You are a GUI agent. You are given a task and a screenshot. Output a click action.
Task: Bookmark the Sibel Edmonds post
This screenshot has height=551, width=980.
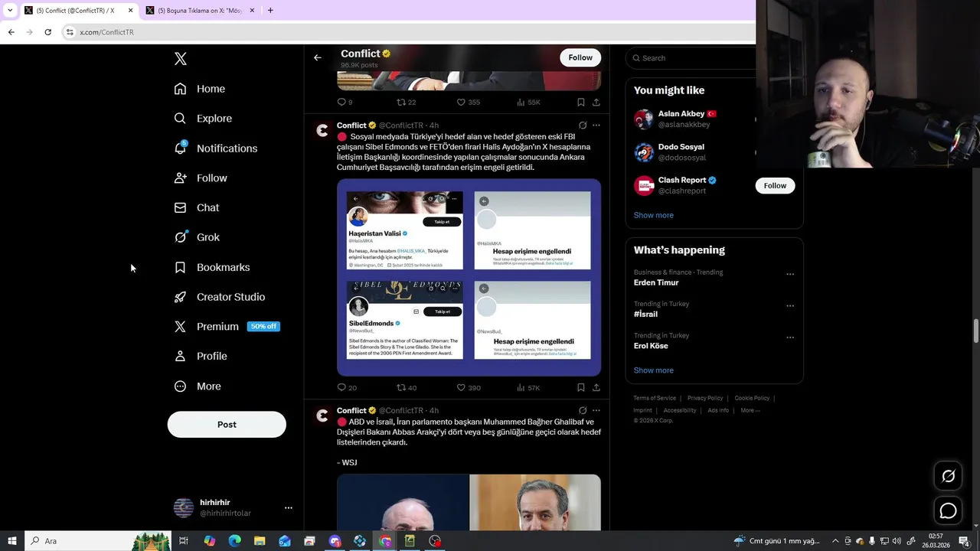pos(581,388)
